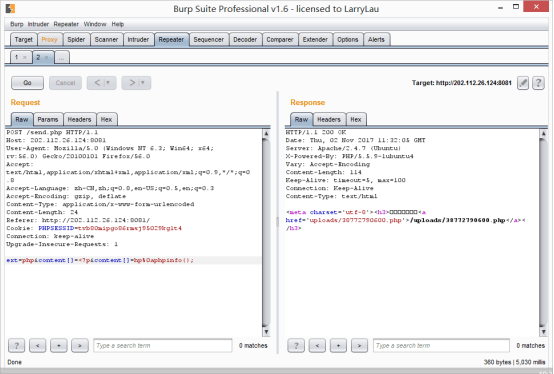554x374 pixels.
Task: Select the response Hex tab
Action: 356,120
